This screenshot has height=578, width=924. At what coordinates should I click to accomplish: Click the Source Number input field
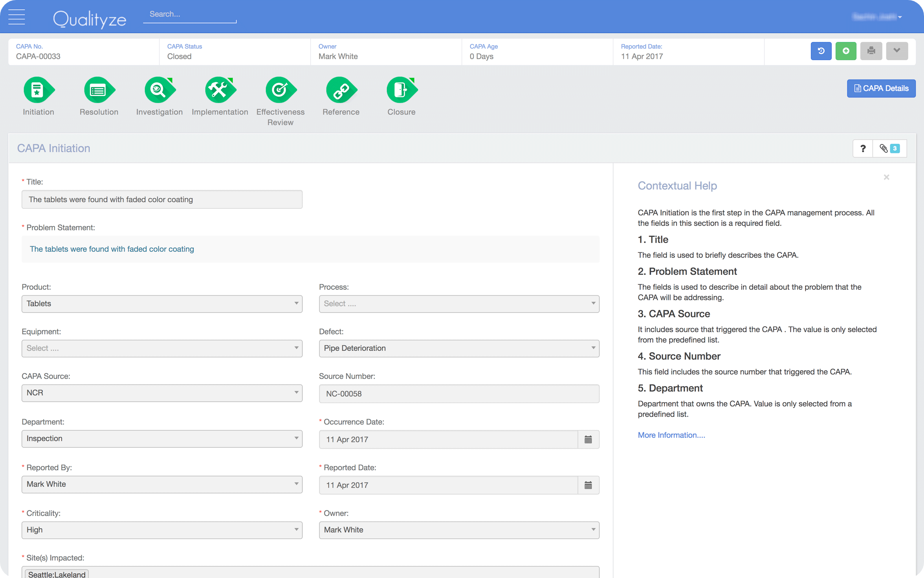[x=459, y=394]
